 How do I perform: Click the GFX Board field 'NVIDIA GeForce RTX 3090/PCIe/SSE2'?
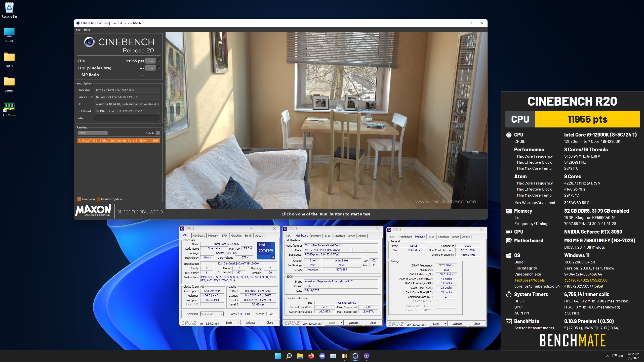(127, 111)
